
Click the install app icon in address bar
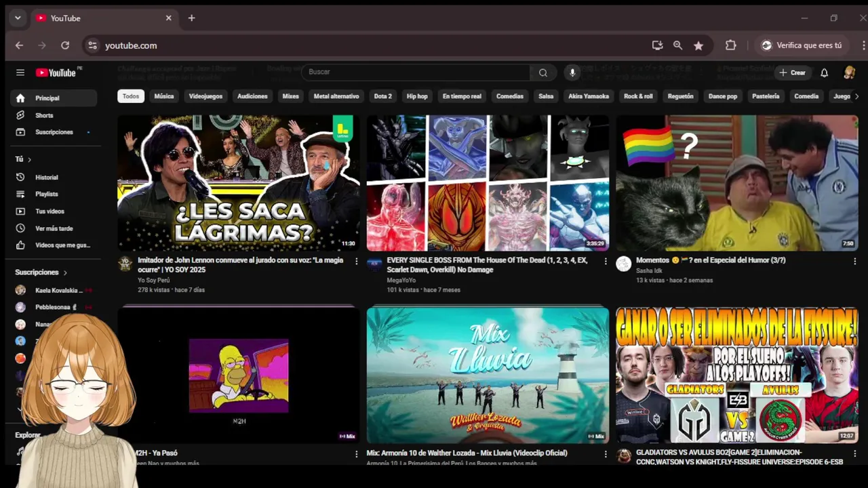[x=657, y=45]
